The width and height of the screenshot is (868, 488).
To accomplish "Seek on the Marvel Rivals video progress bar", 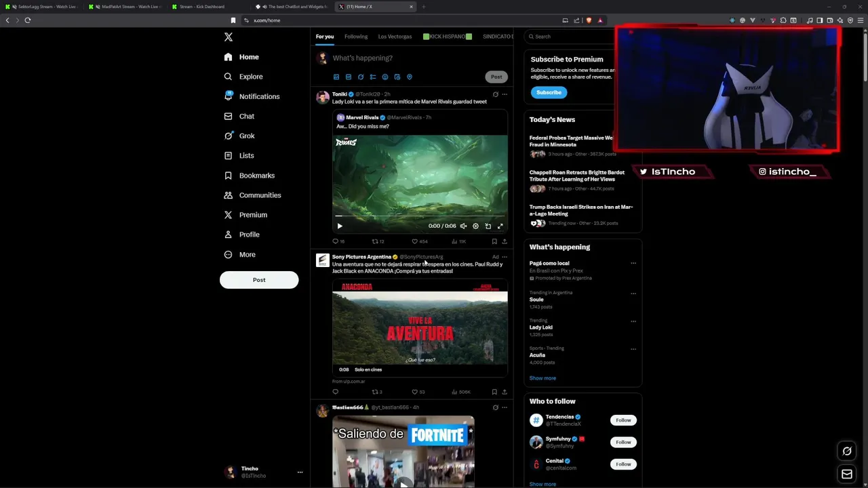I will tap(420, 216).
